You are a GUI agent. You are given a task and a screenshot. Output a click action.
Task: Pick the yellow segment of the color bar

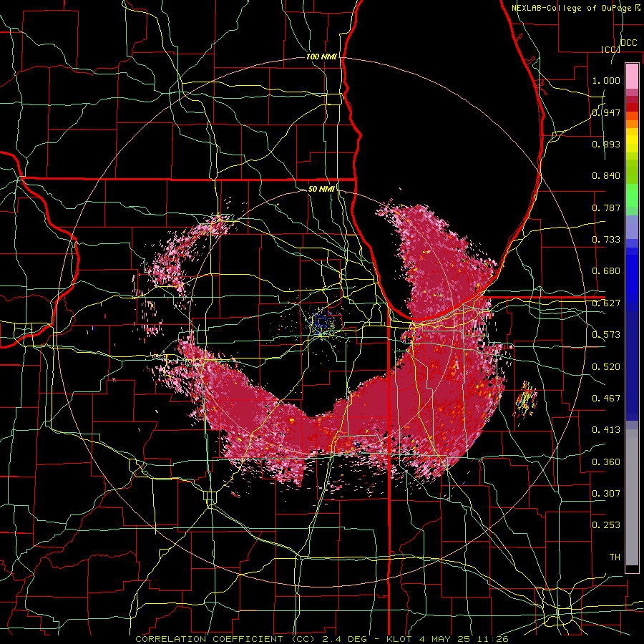pyautogui.click(x=632, y=140)
